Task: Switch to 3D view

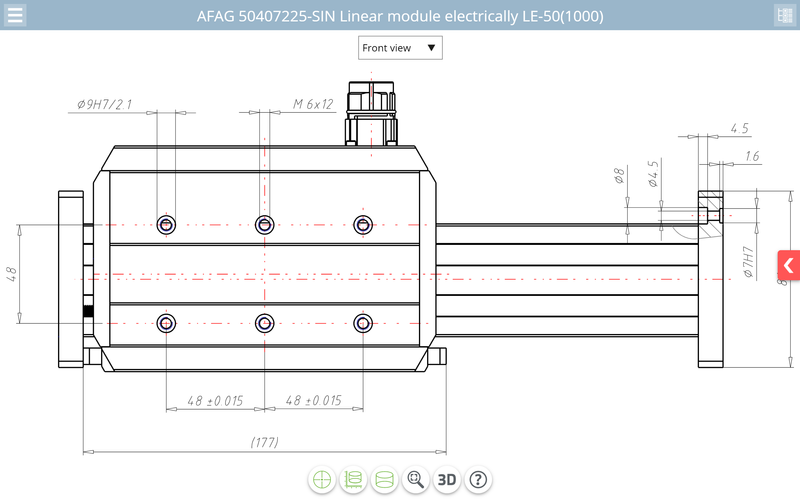Action: [x=447, y=480]
